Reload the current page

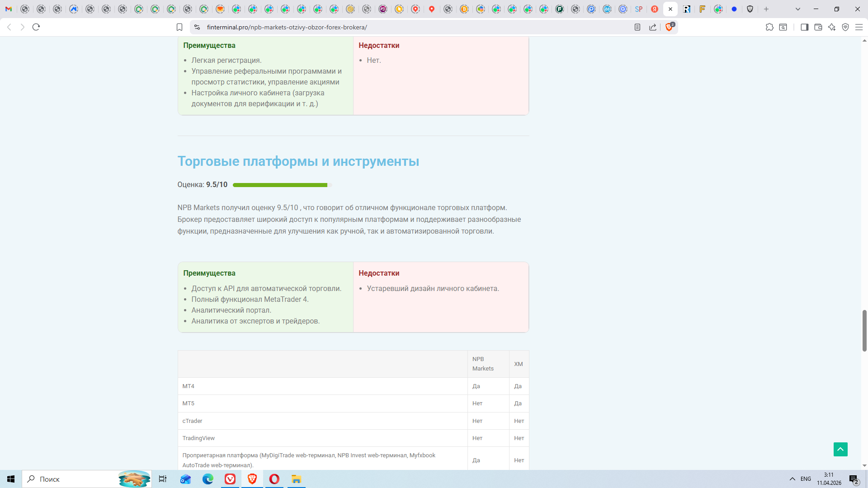(x=36, y=27)
